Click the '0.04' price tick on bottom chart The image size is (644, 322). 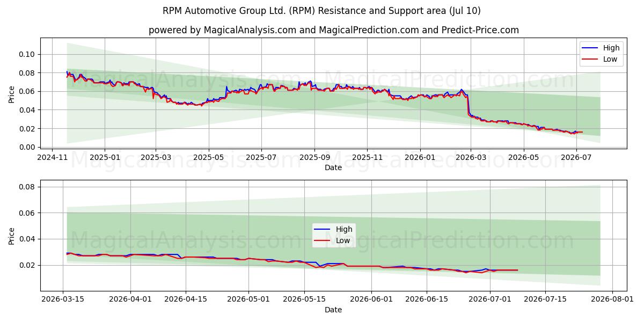(27, 239)
